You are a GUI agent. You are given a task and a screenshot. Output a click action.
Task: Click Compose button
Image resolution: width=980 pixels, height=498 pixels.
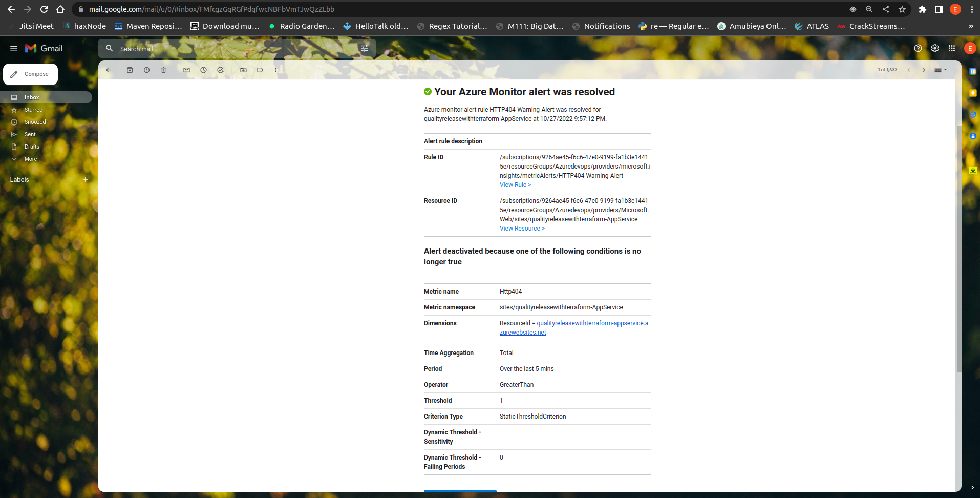(x=30, y=74)
